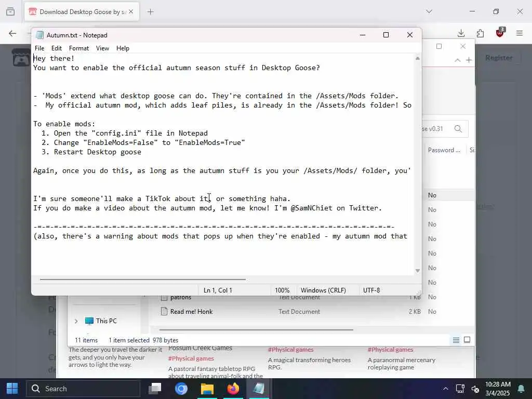Open the Windows Start menu
The height and width of the screenshot is (399, 532).
point(12,389)
